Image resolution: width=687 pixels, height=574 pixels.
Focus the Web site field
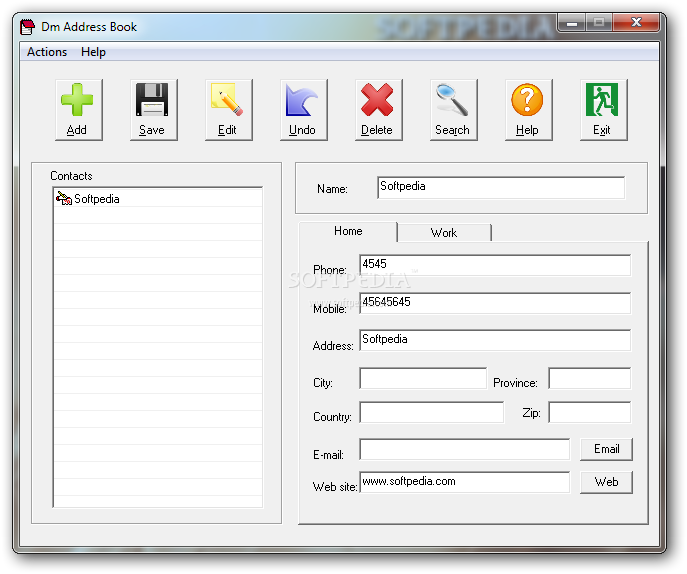(464, 482)
